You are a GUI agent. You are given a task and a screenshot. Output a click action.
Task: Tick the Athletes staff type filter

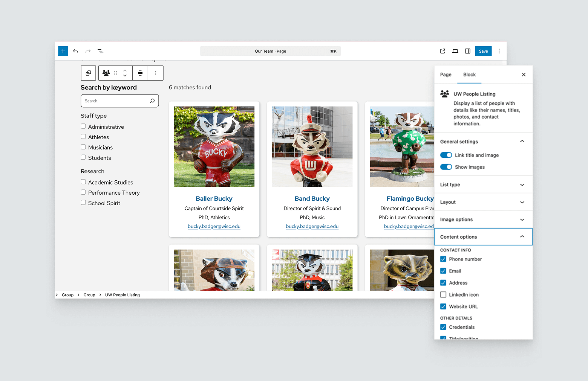83,137
